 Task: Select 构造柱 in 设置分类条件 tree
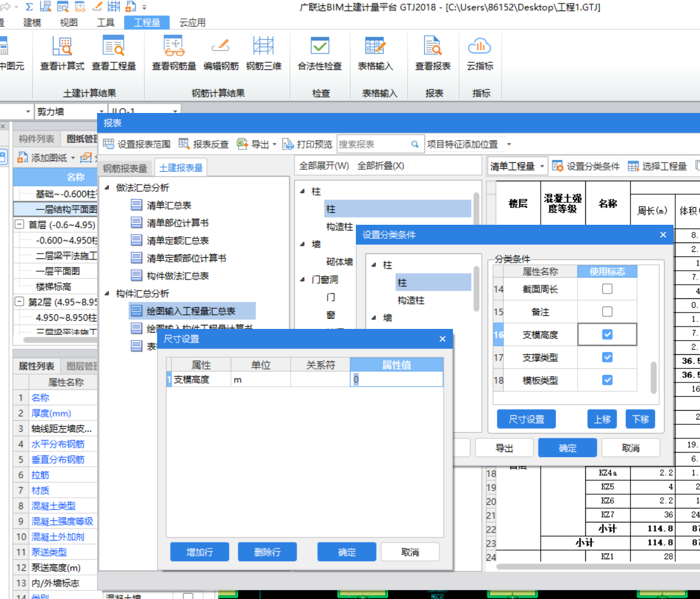click(x=411, y=300)
